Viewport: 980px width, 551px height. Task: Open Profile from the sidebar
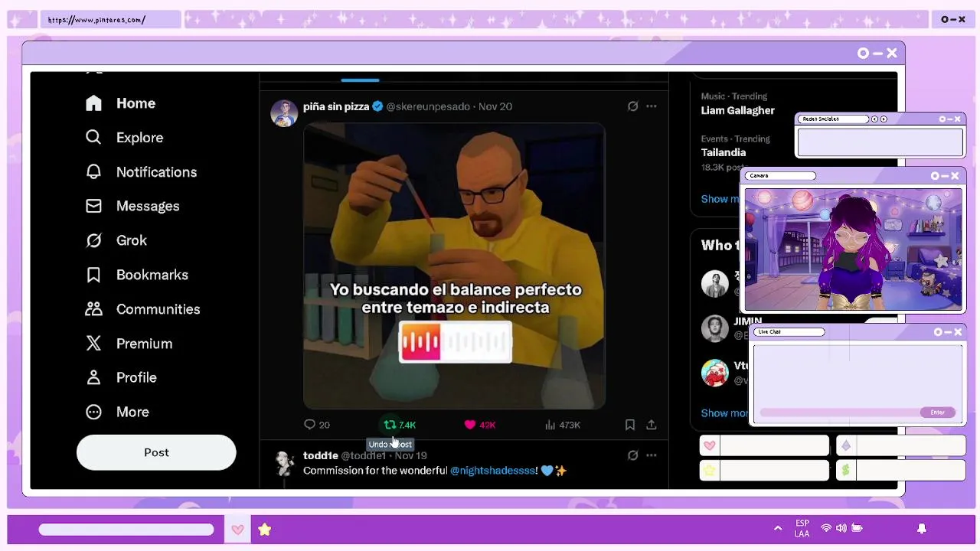121,377
